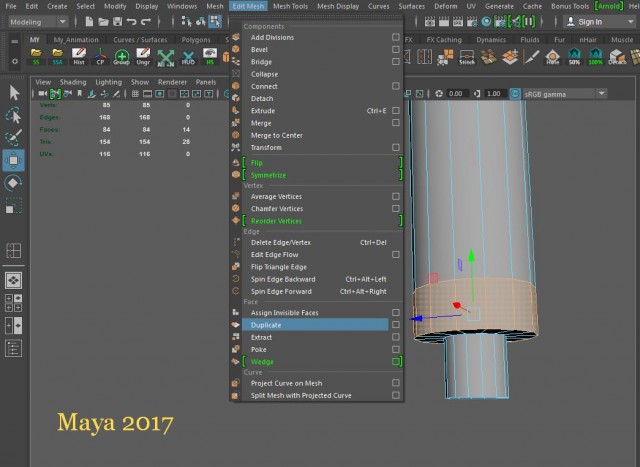The image size is (640, 467).
Task: Click the Decals shelf icon
Action: [617, 57]
